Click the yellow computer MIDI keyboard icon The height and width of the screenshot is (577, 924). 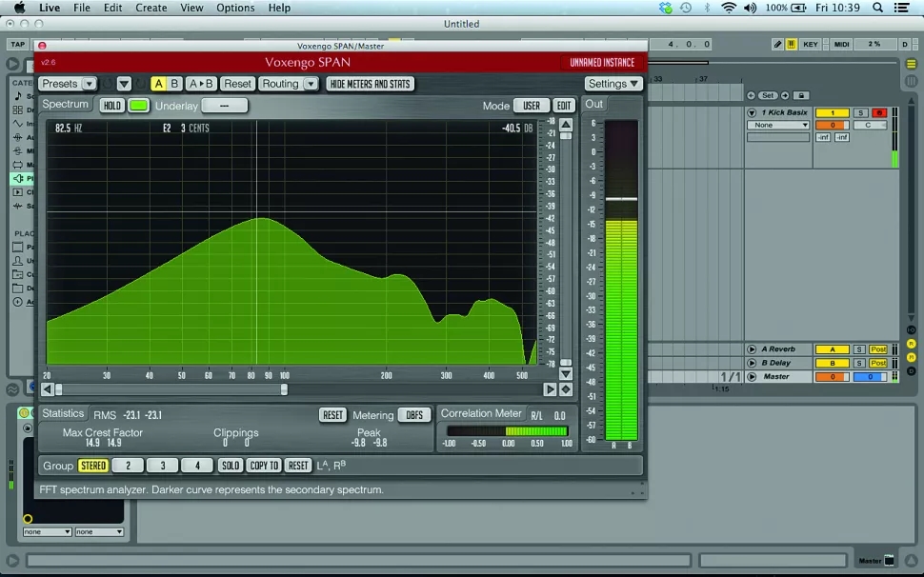pyautogui.click(x=791, y=44)
